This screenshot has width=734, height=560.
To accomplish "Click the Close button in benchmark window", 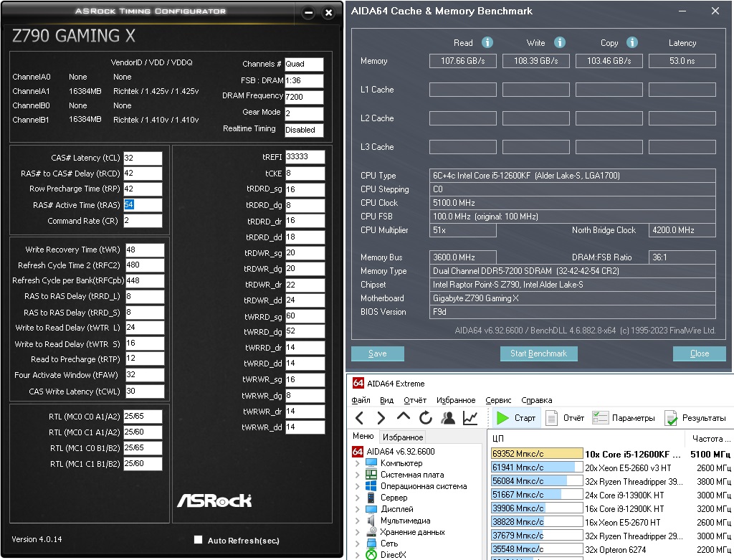I will pos(700,353).
